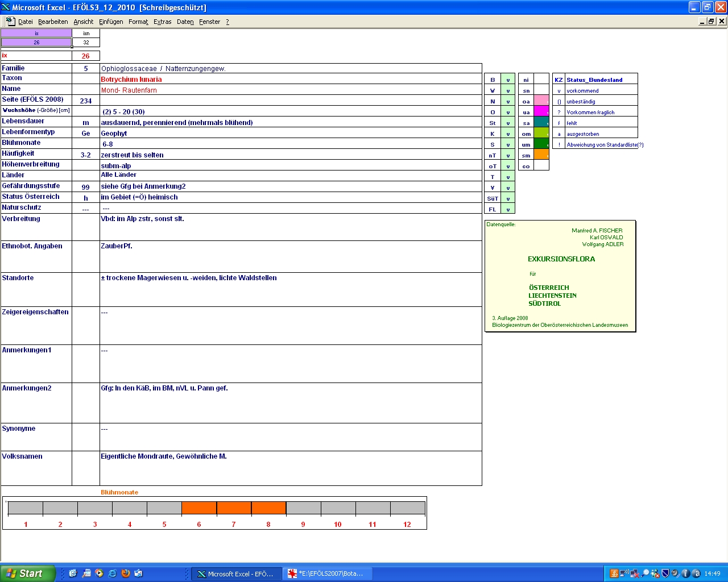
Task: Click the disconnected network tray icon
Action: [x=635, y=573]
